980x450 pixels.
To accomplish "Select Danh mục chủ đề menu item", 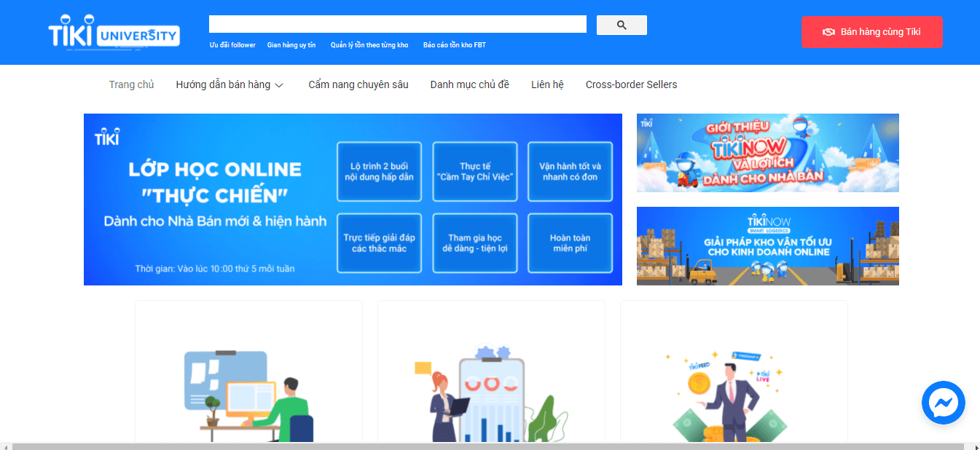I will (x=470, y=84).
